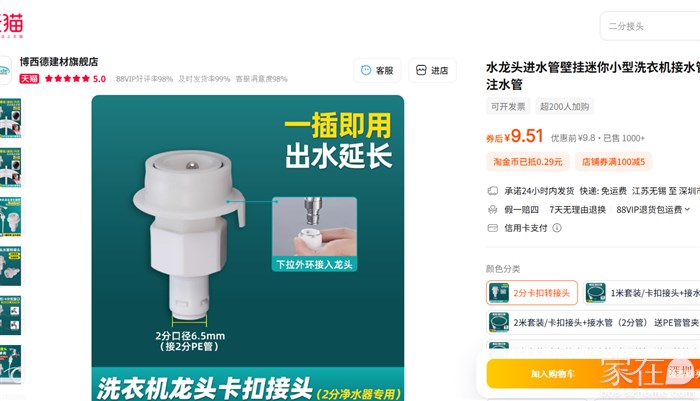The image size is (700, 401).
Task: Click the 二分接头 search field
Action: click(650, 26)
